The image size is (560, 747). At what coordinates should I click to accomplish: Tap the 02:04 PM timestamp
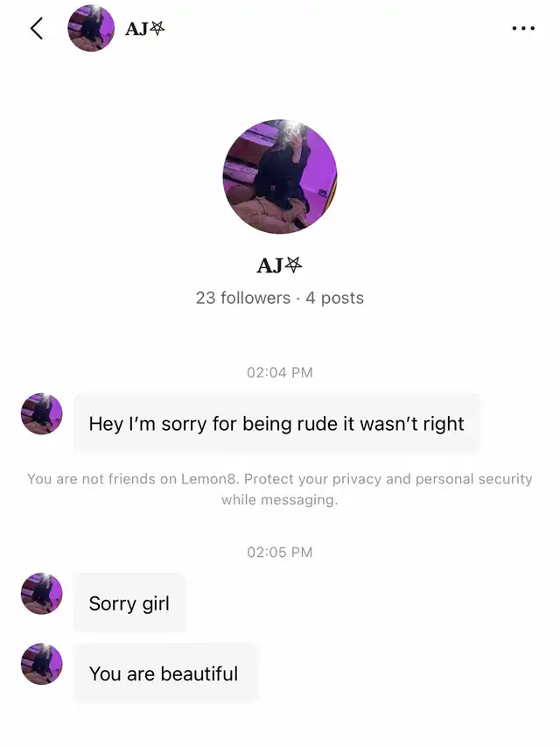point(280,372)
